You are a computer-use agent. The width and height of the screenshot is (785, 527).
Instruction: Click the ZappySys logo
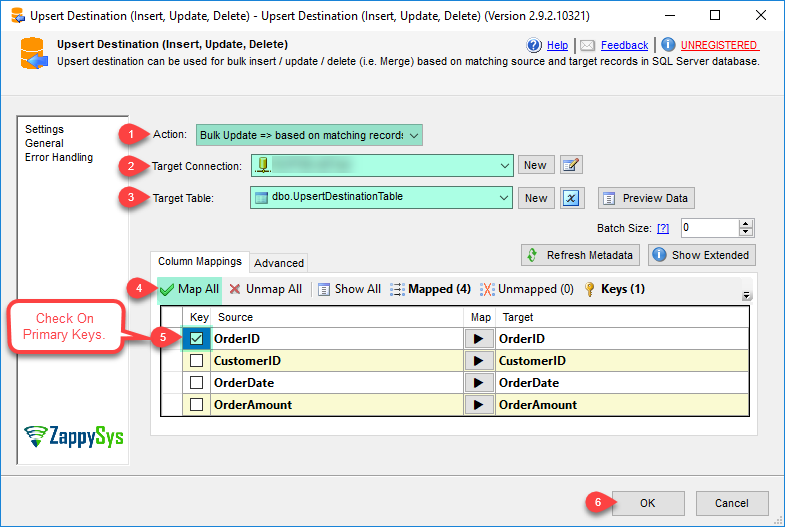[x=74, y=437]
